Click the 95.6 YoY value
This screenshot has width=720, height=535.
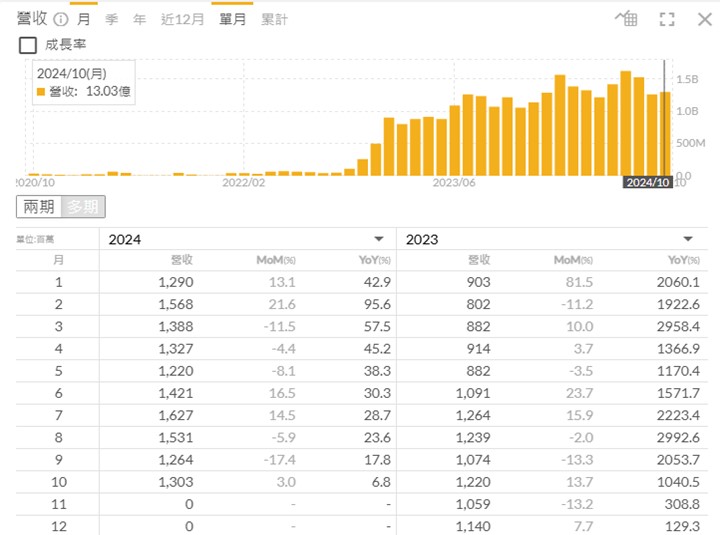(x=377, y=304)
